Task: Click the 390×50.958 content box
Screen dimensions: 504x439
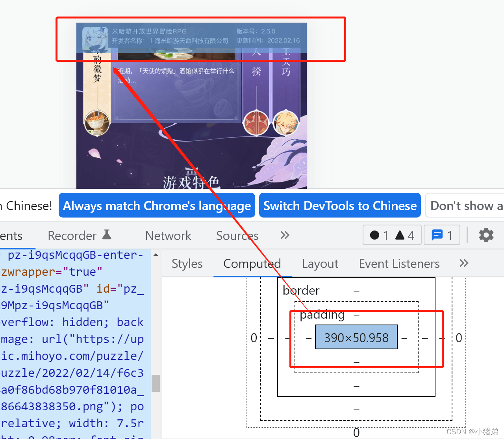Action: [x=356, y=338]
